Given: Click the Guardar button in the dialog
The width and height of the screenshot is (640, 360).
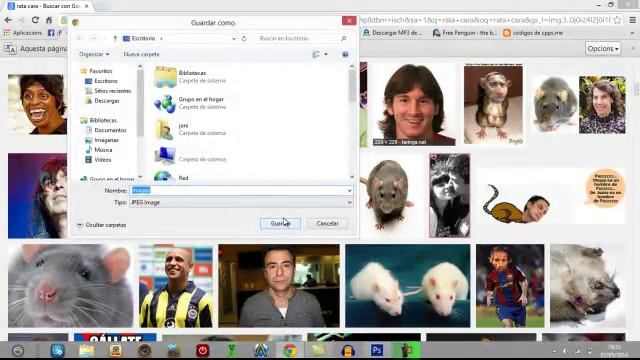Looking at the screenshot, I should 280,223.
